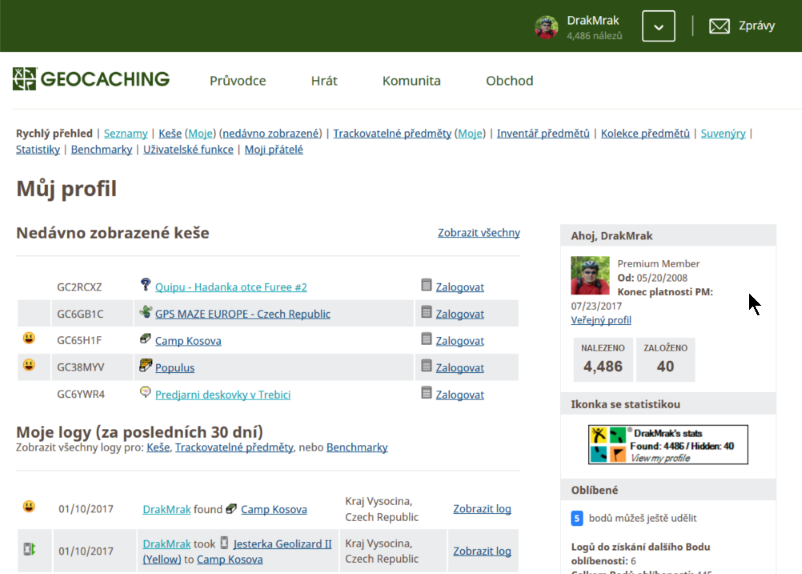Click the profile photo in Ahoj panel
The image size is (802, 574).
click(590, 275)
